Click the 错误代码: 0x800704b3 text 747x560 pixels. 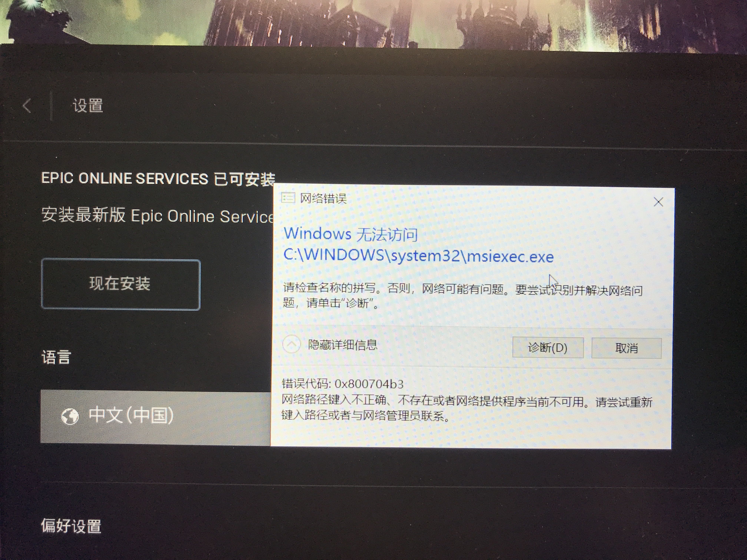(342, 384)
